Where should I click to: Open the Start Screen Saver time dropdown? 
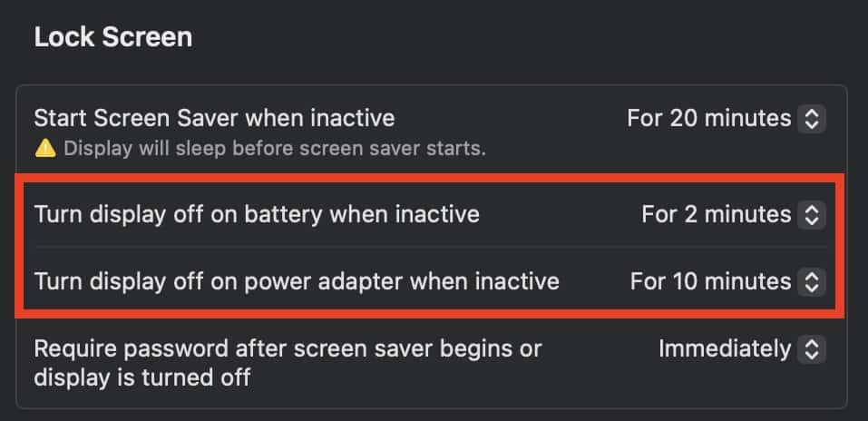[x=709, y=118]
